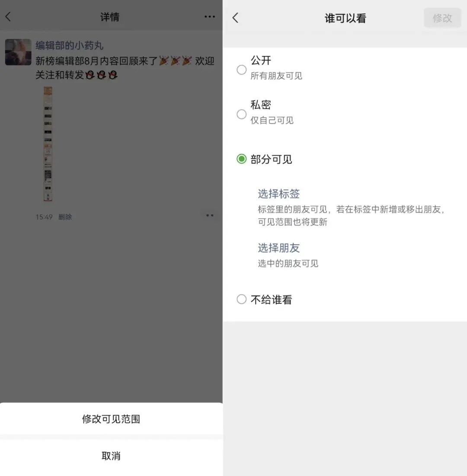Click the back arrow on the 详情 page
Image resolution: width=467 pixels, height=476 pixels.
click(x=9, y=16)
